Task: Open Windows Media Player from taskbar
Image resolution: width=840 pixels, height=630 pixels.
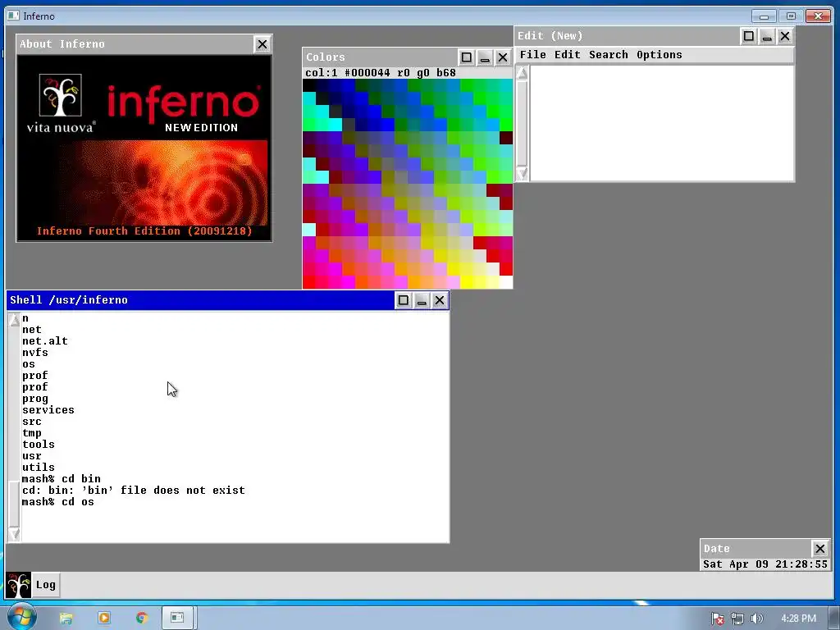Action: 104,619
